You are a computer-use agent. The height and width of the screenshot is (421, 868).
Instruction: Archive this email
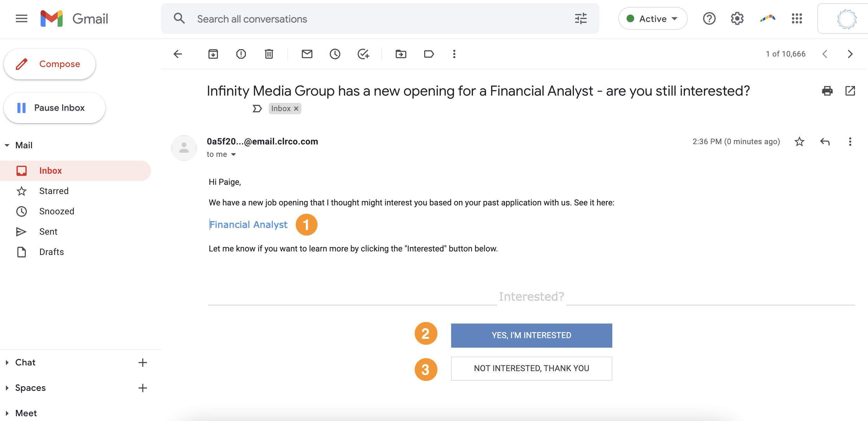pyautogui.click(x=213, y=54)
